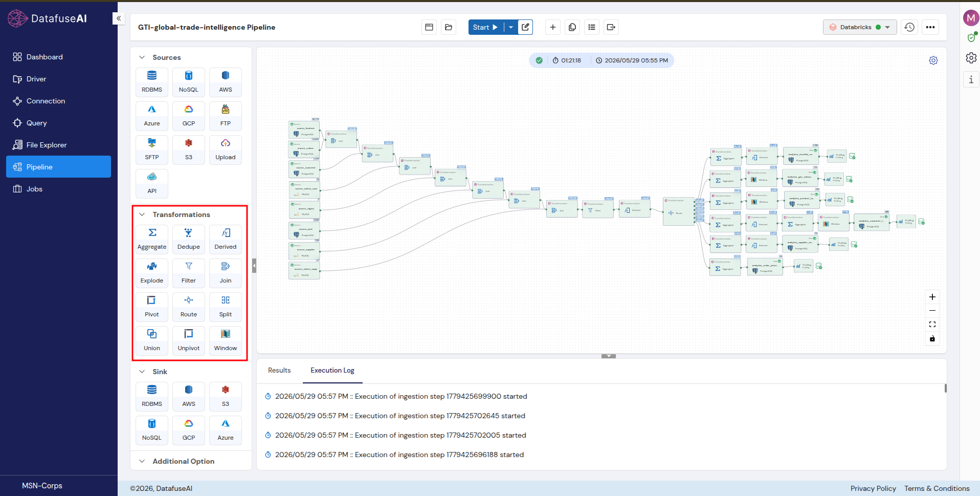Open Terms & Conditions link
Screen dimensions: 980x496
click(x=937, y=488)
